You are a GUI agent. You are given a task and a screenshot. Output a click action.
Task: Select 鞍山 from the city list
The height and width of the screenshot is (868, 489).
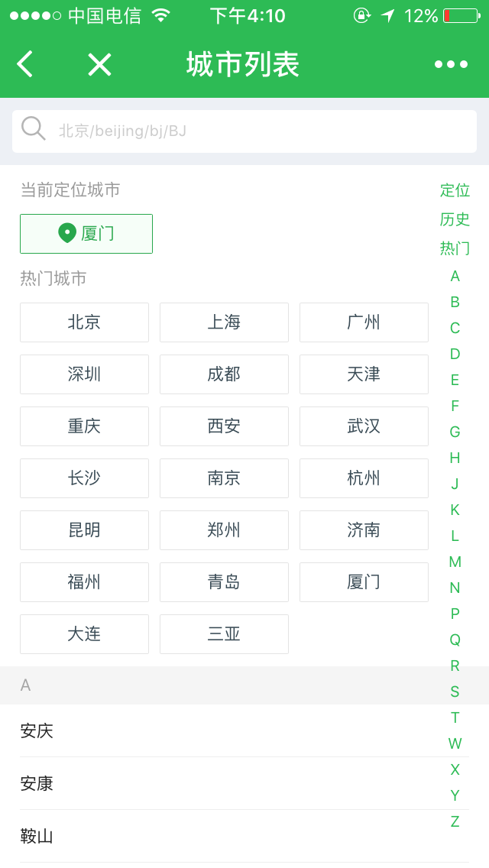[x=37, y=837]
